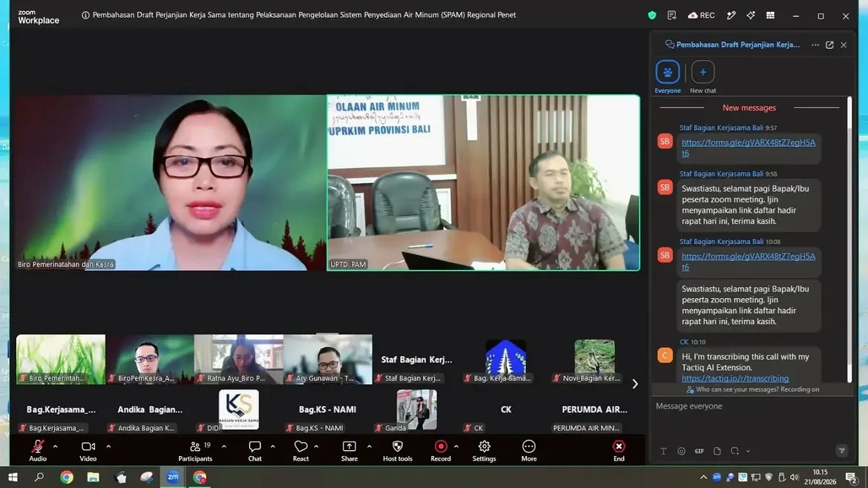Expand the Participants options arrow

[x=224, y=446]
